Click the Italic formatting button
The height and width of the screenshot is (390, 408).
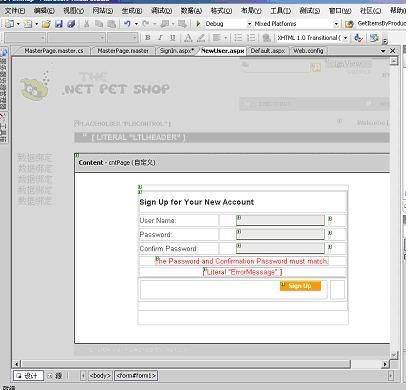click(160, 38)
